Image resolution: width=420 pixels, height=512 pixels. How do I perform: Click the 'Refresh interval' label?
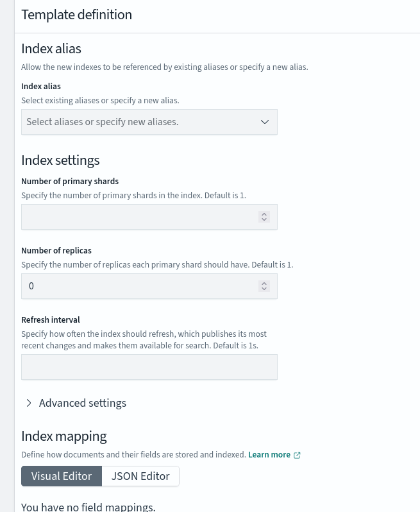click(x=50, y=320)
